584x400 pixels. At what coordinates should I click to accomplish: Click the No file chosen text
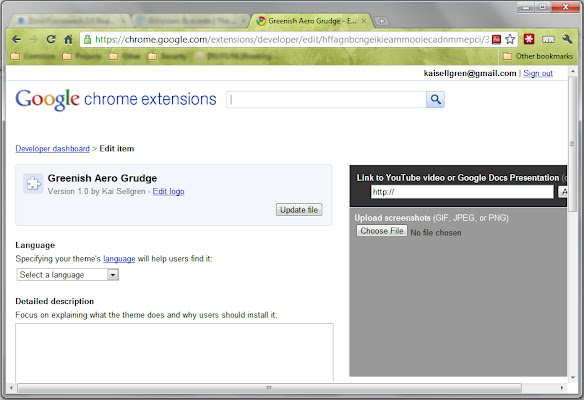coord(436,233)
